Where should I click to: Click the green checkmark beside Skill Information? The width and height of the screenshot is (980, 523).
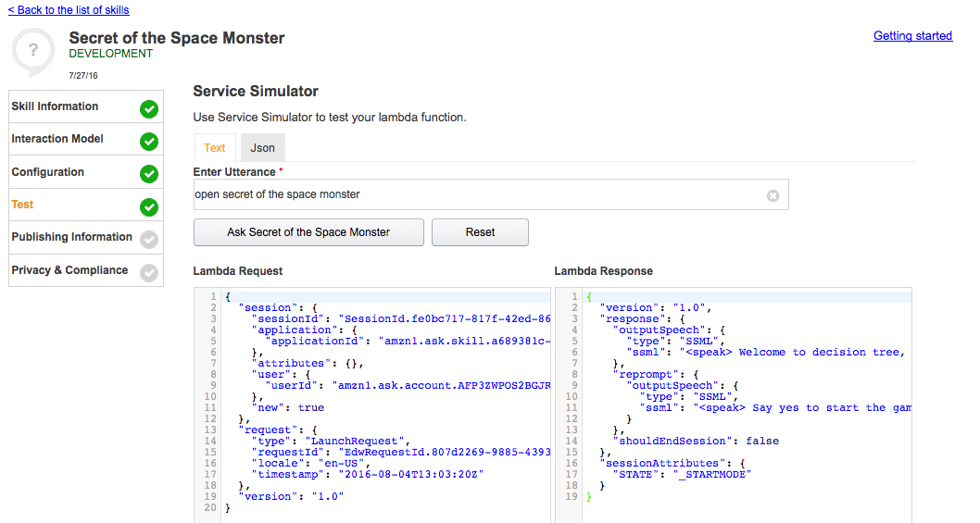(x=148, y=109)
